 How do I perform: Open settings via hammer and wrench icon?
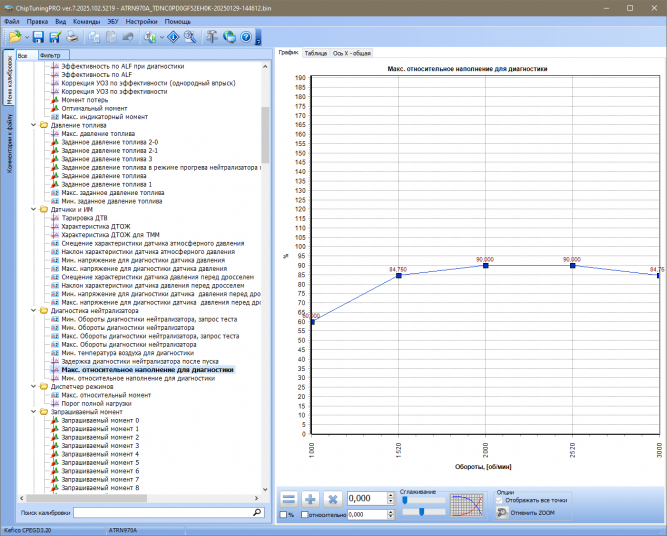[x=211, y=37]
